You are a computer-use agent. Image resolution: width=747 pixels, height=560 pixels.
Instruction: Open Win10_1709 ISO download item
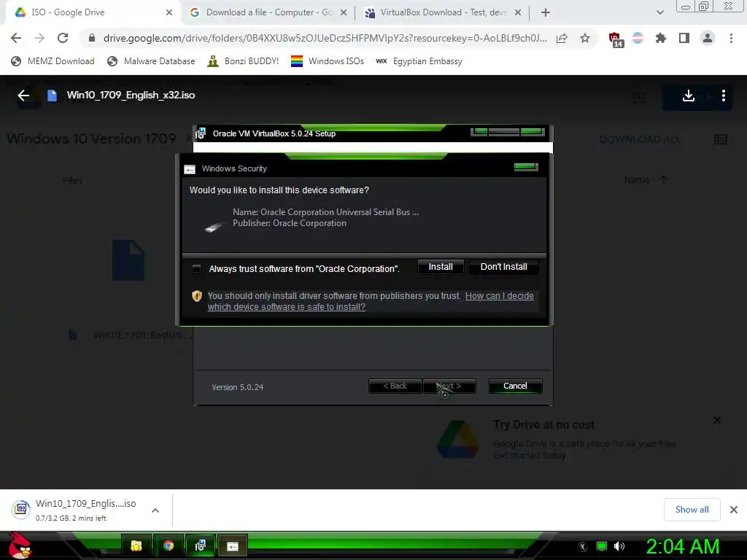tap(75, 510)
